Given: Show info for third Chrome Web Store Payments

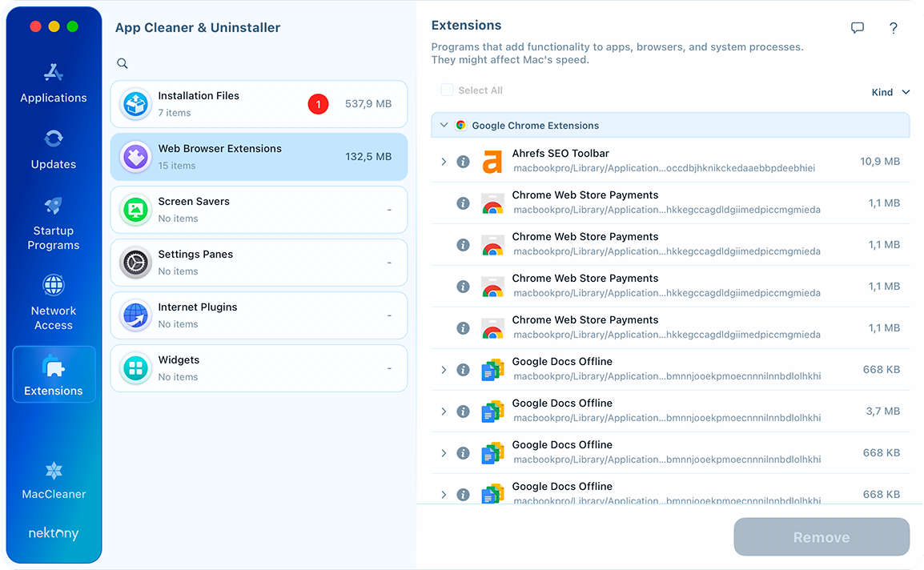Looking at the screenshot, I should pyautogui.click(x=463, y=287).
